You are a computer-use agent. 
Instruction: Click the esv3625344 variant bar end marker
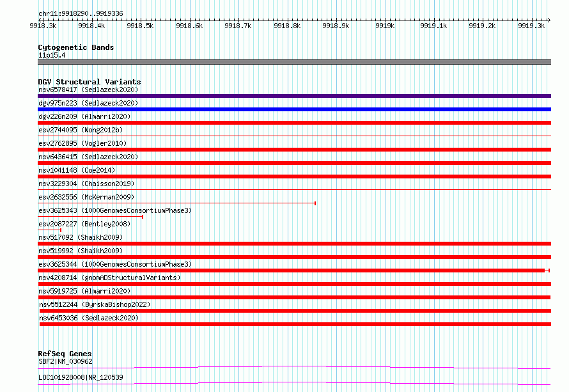point(549,270)
